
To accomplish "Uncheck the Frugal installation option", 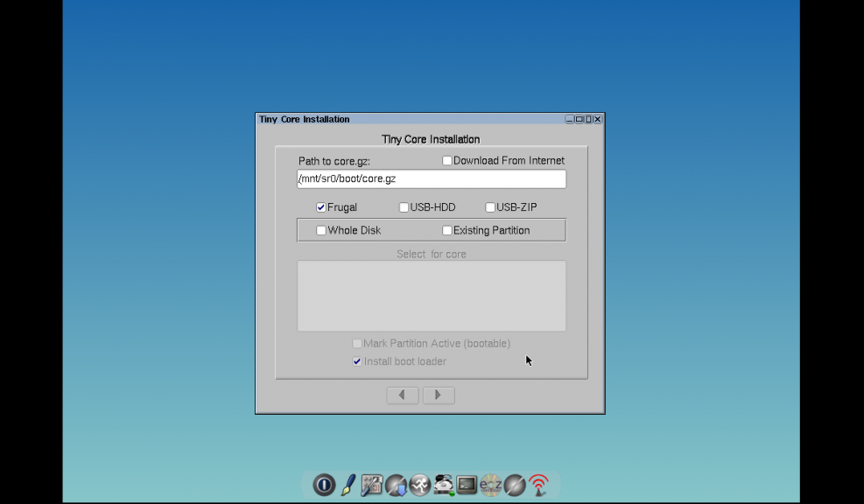I will click(321, 206).
